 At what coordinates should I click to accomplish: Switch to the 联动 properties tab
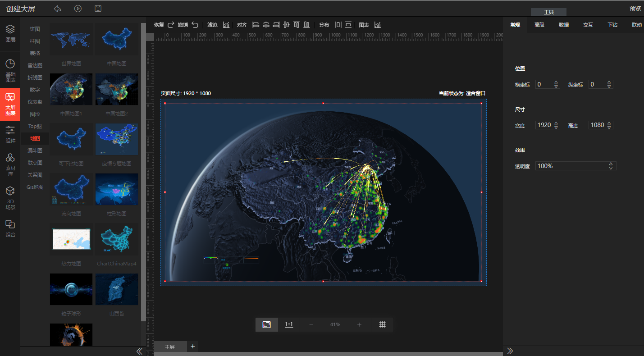pyautogui.click(x=636, y=25)
